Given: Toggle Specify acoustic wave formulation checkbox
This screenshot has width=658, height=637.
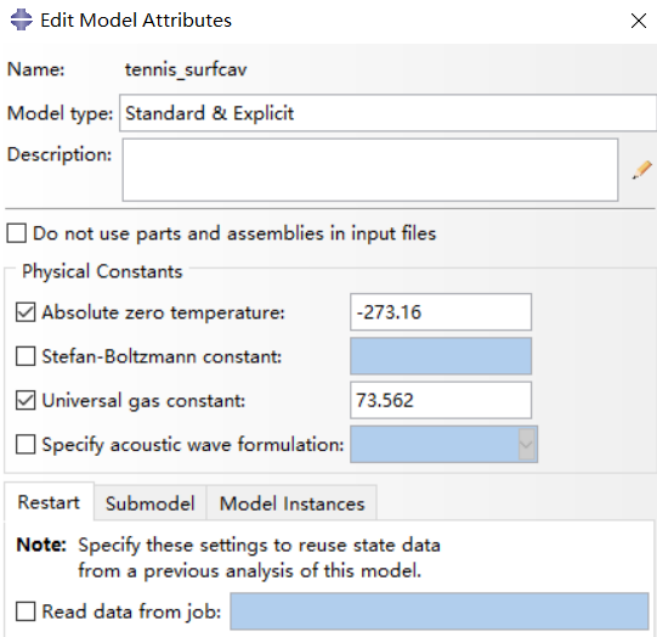Looking at the screenshot, I should click(26, 445).
